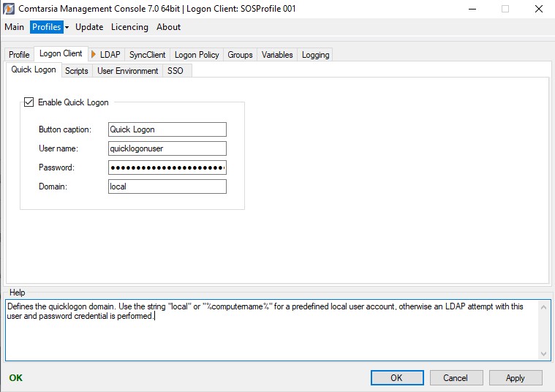
Task: Click the Help box scroll up arrow
Action: 544,307
